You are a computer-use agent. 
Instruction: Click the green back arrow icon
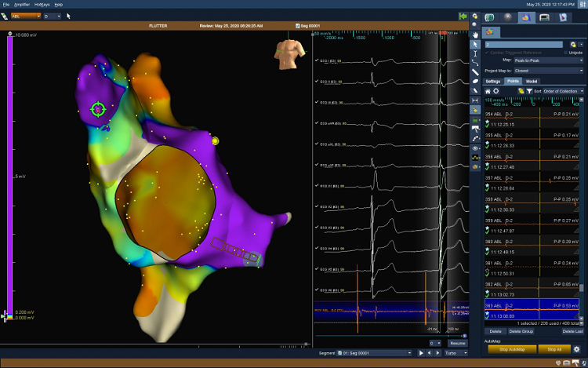(x=463, y=16)
